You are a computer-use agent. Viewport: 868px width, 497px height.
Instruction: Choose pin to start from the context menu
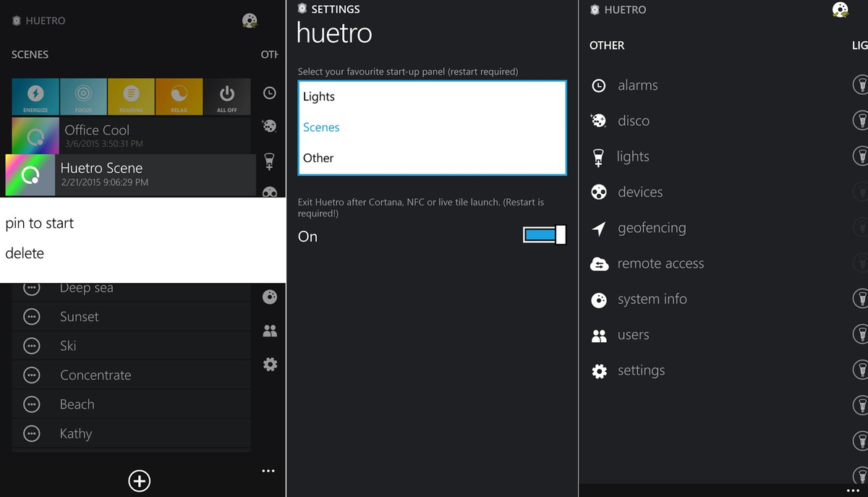click(40, 223)
